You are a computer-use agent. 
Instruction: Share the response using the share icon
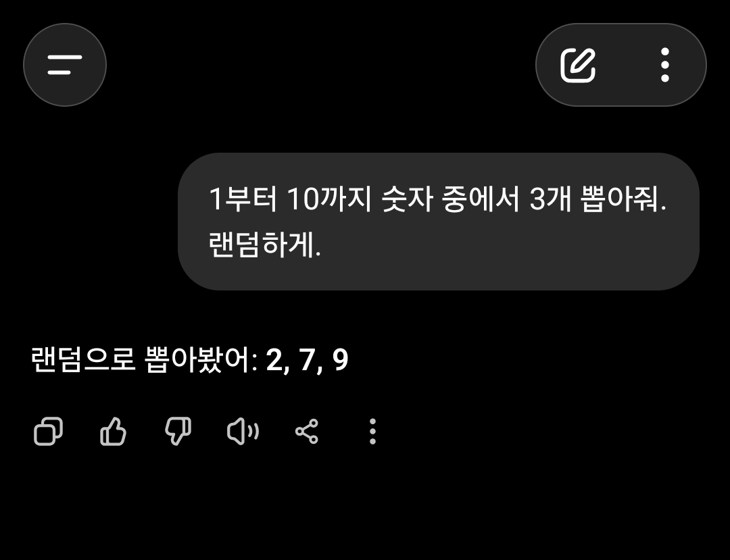(x=307, y=431)
